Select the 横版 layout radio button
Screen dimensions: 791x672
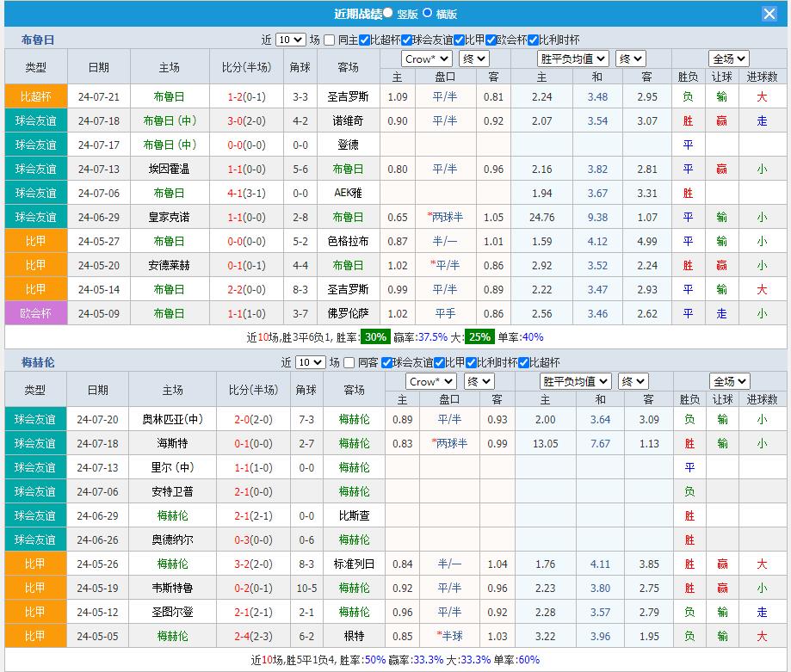tap(427, 13)
